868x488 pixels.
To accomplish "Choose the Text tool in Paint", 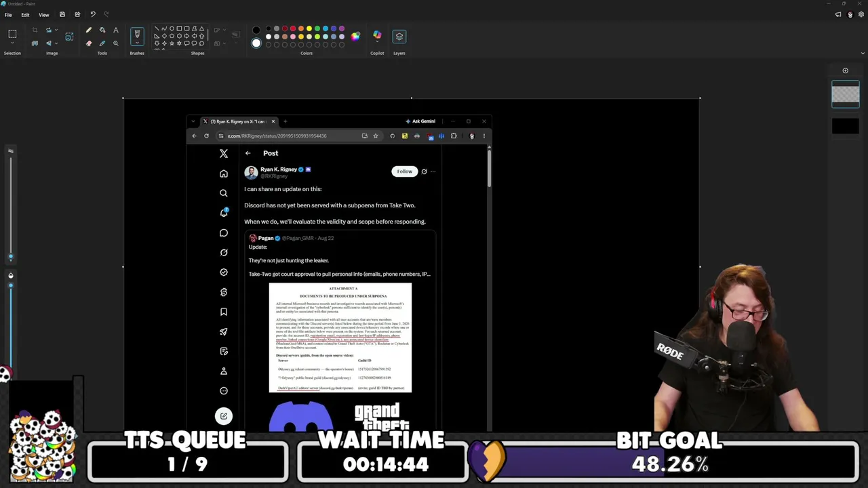I will pyautogui.click(x=116, y=30).
